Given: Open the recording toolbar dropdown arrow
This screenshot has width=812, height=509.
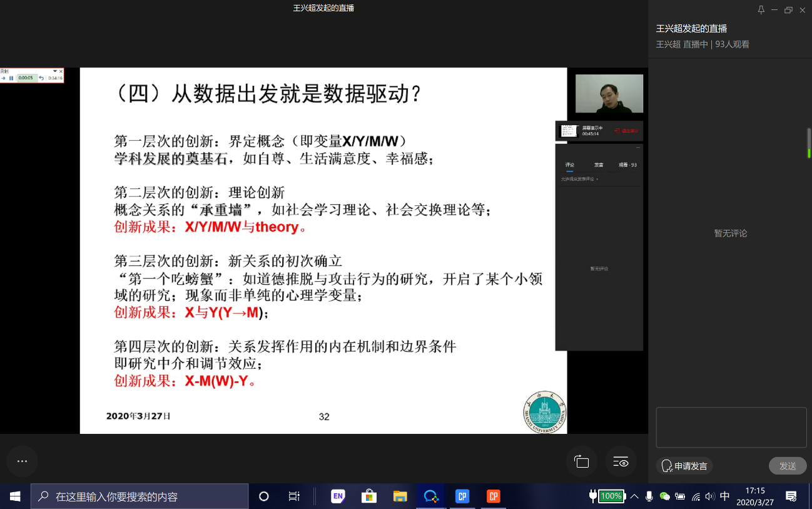Looking at the screenshot, I should [55, 71].
